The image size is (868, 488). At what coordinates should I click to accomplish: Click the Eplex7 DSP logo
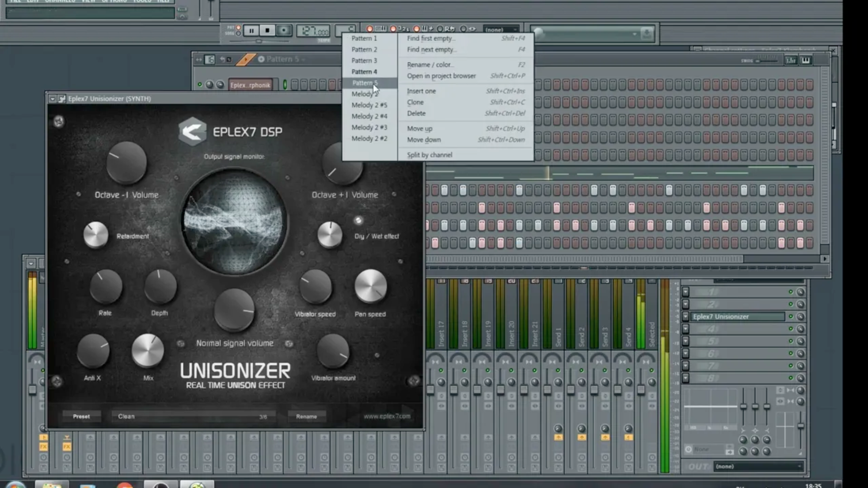pos(192,131)
